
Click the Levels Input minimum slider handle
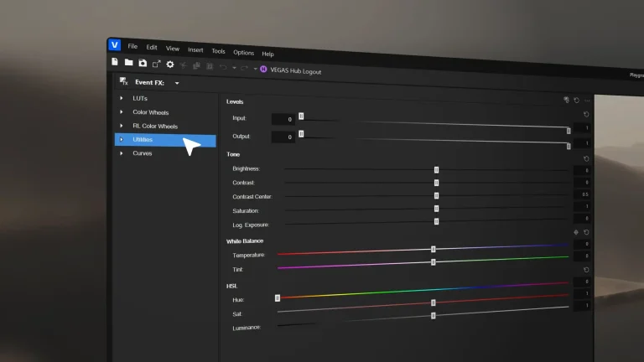point(301,116)
